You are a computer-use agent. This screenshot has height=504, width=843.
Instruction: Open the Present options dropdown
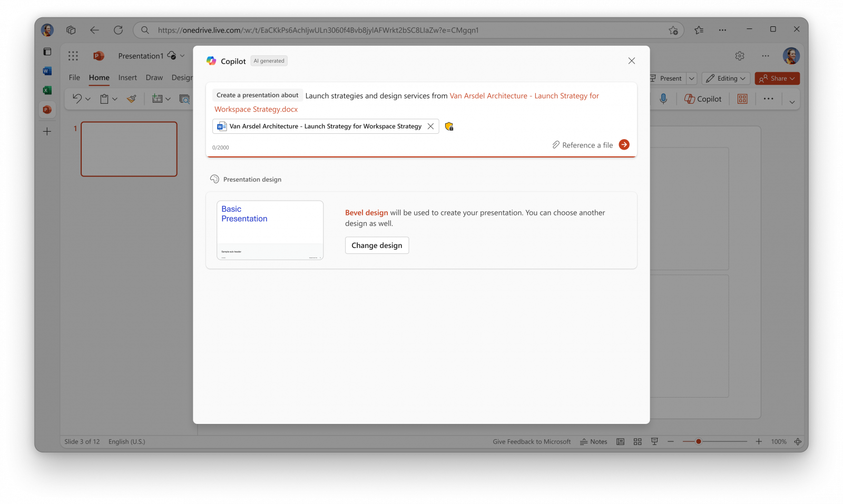[692, 78]
